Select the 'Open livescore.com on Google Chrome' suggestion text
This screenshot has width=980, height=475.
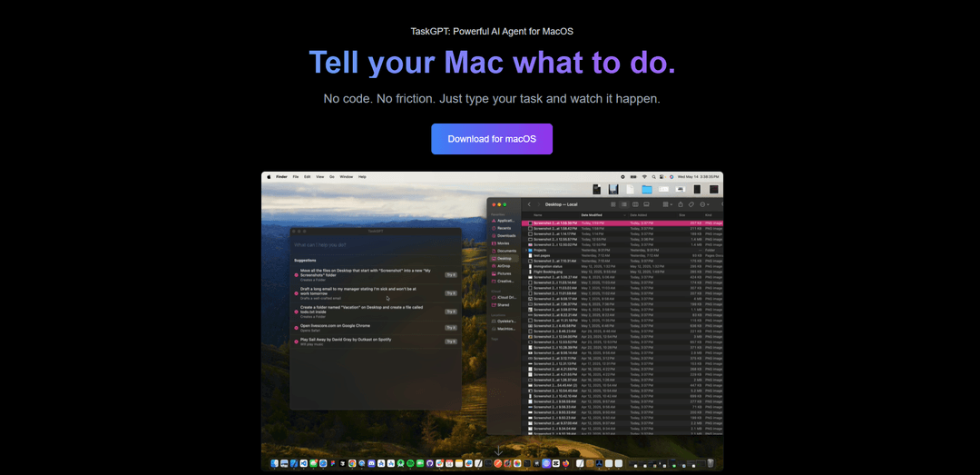tap(335, 326)
